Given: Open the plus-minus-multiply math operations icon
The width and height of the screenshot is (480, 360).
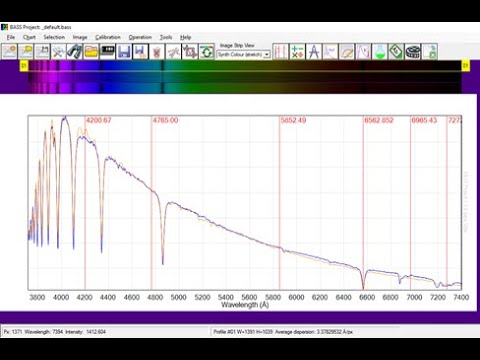Looking at the screenshot, I should (x=297, y=52).
